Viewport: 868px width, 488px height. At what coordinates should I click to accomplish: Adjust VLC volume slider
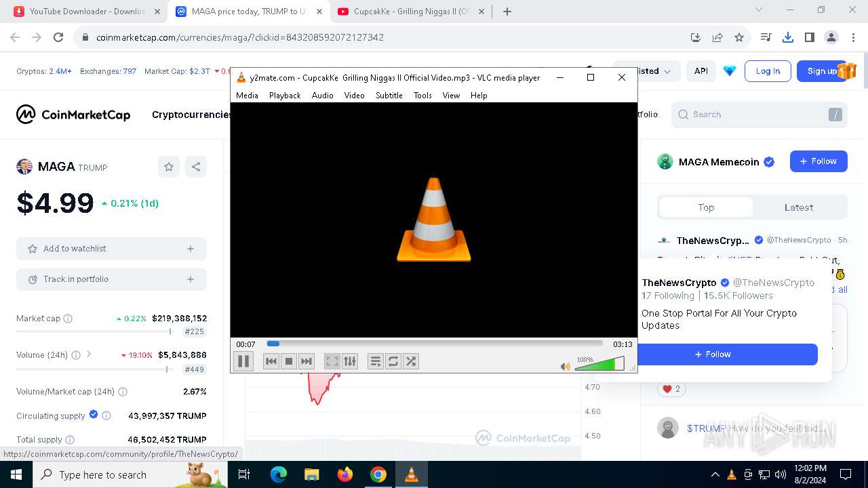[x=599, y=365]
